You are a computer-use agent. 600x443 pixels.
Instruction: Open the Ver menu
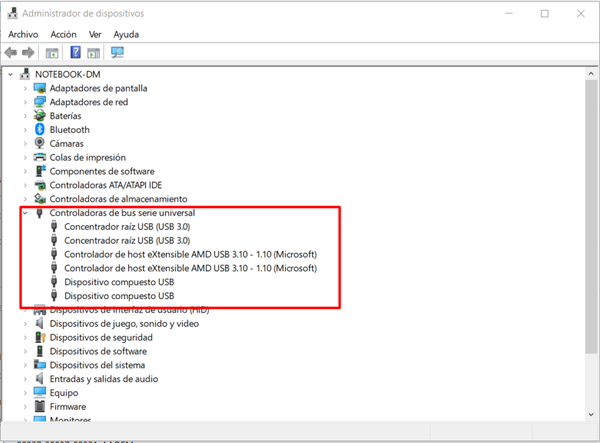coord(95,34)
